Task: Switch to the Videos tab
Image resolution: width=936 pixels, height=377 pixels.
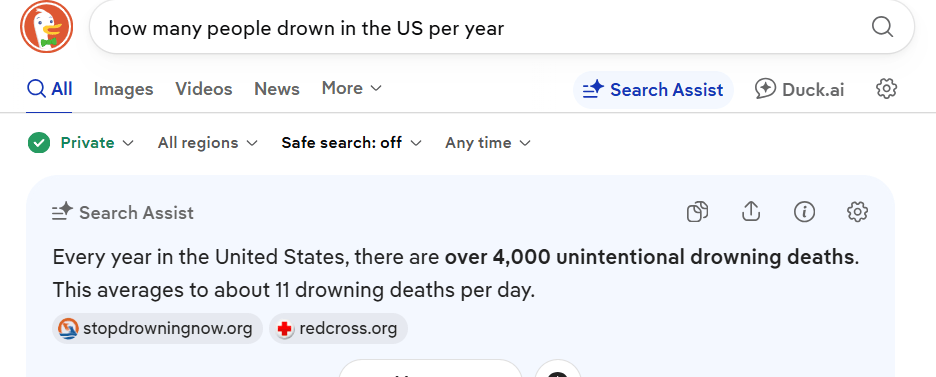Action: coord(204,89)
